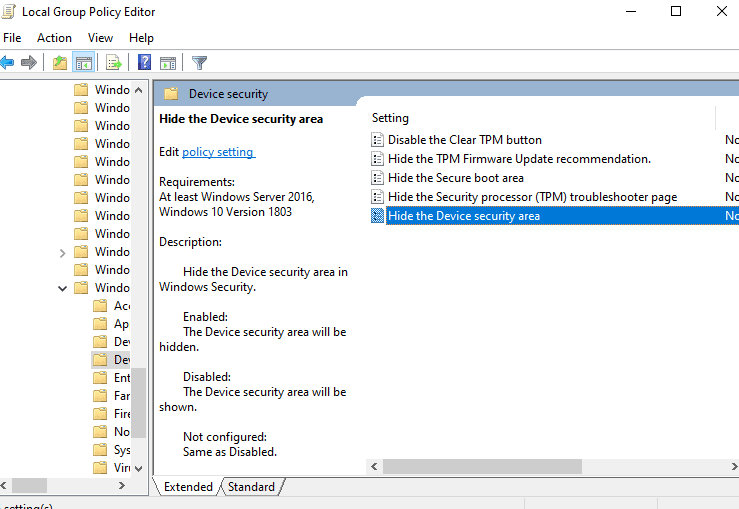Viewport: 739px width, 509px height.
Task: Click the Up one level folder icon
Action: [x=60, y=63]
